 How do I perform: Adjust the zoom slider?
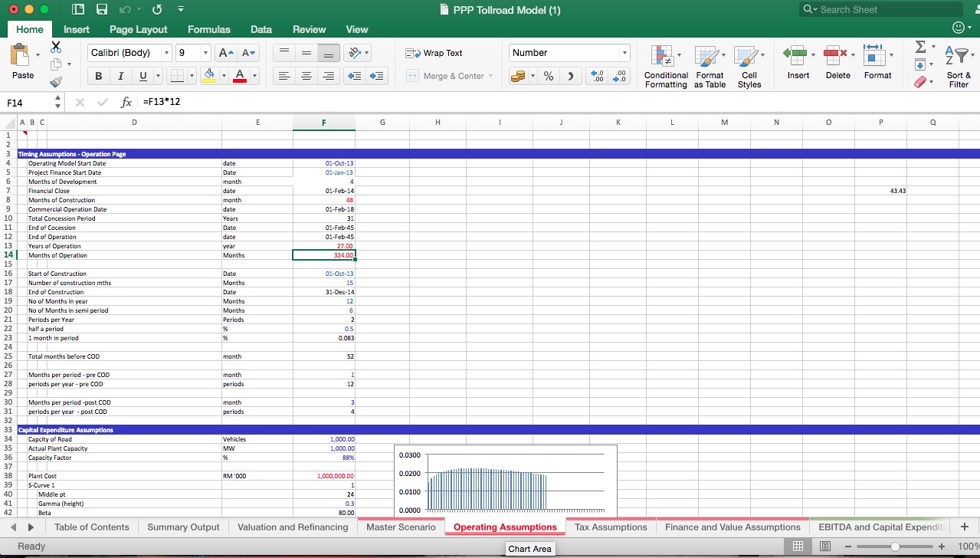pos(894,547)
